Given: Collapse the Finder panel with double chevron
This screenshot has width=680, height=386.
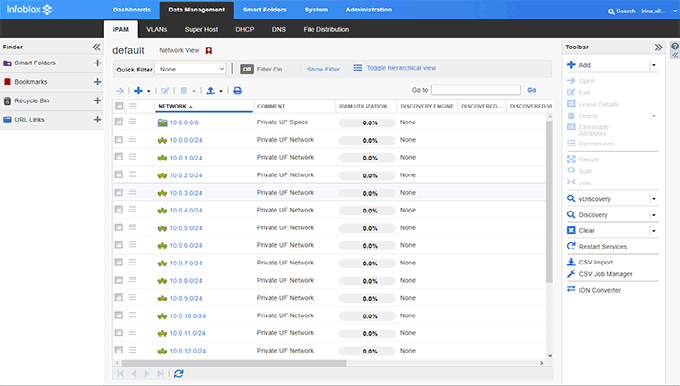Looking at the screenshot, I should coord(96,47).
